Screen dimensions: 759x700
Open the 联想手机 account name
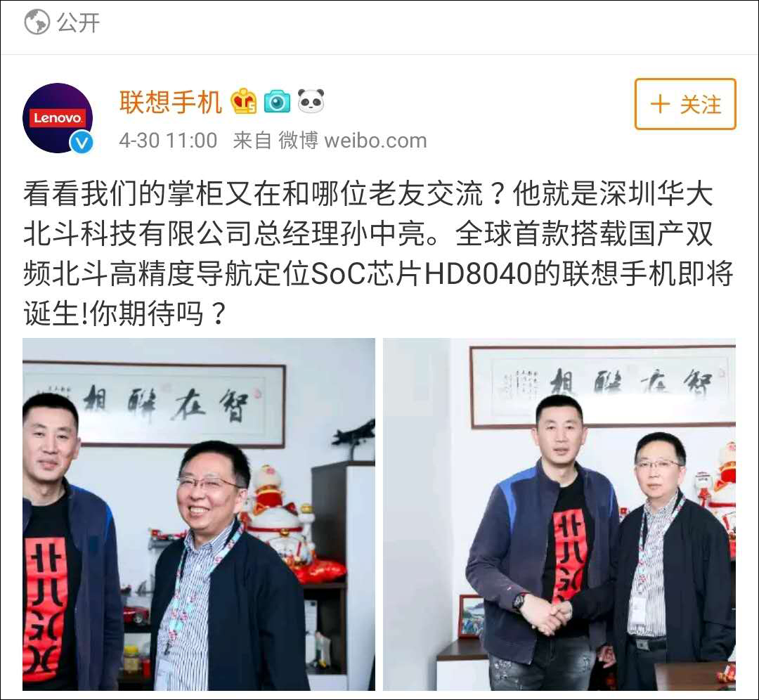coord(170,102)
